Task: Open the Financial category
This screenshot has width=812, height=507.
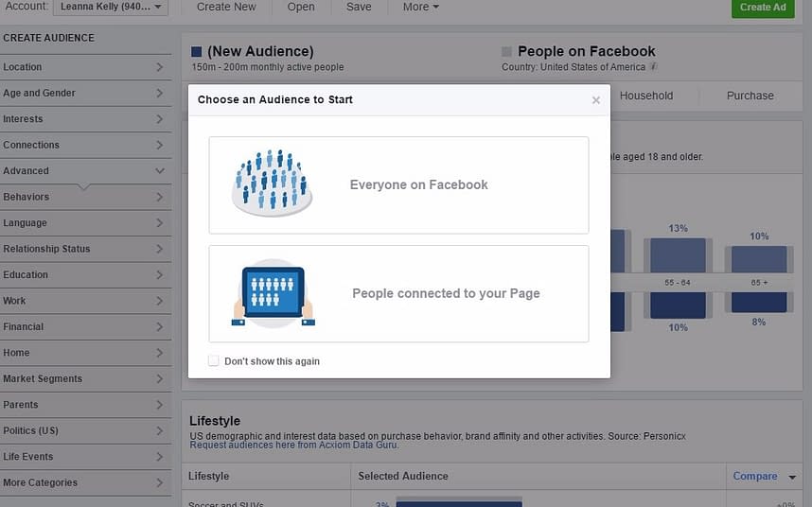Action: click(85, 327)
